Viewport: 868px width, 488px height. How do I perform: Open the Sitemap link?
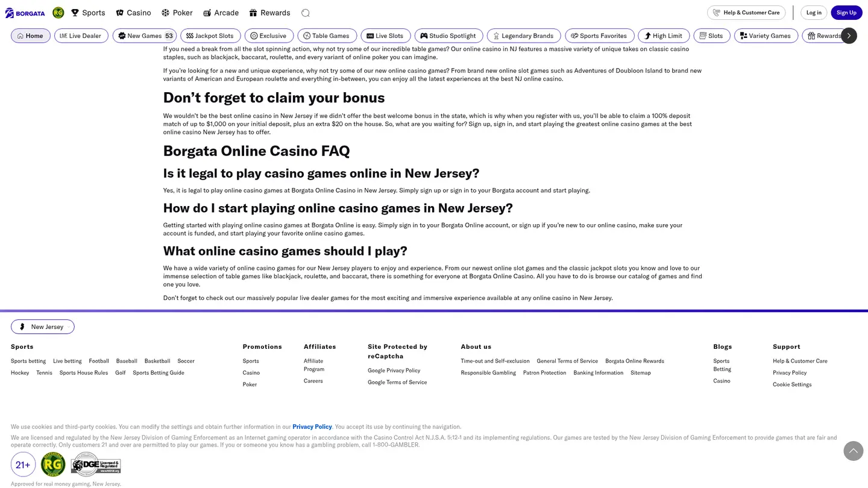(641, 372)
